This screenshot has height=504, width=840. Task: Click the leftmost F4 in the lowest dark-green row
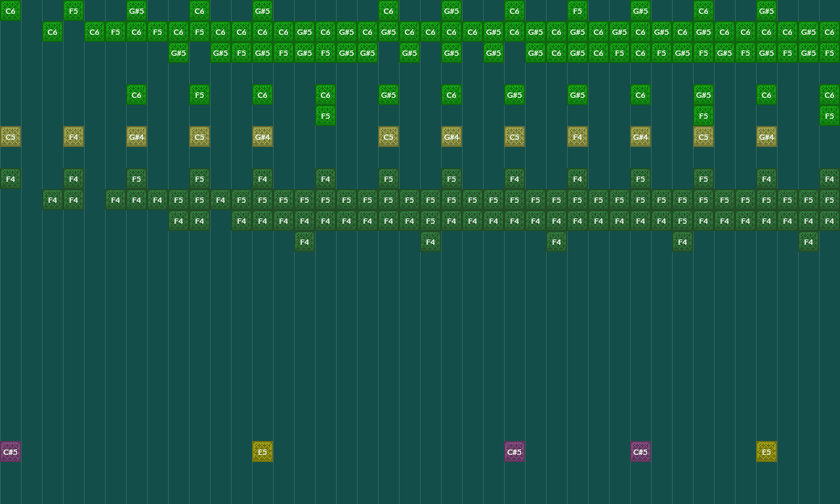(x=304, y=241)
